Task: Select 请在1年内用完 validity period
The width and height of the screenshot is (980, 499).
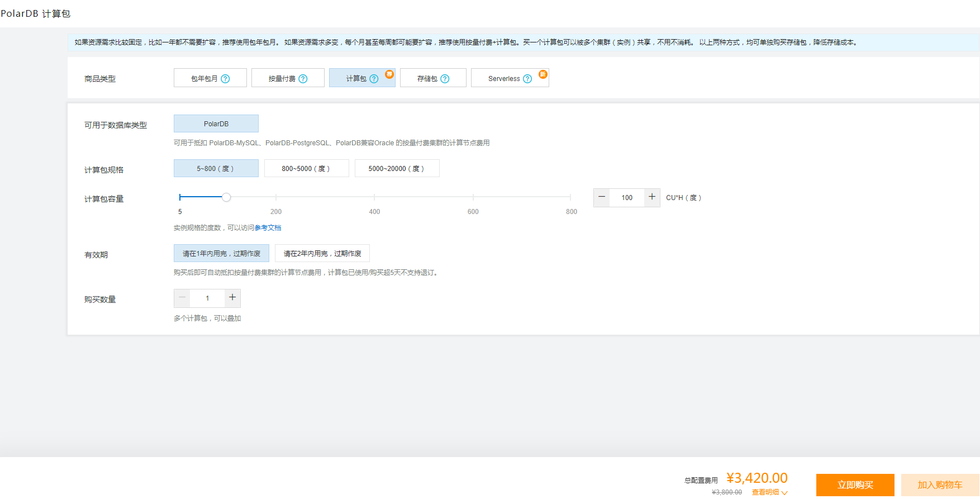Action: (221, 253)
